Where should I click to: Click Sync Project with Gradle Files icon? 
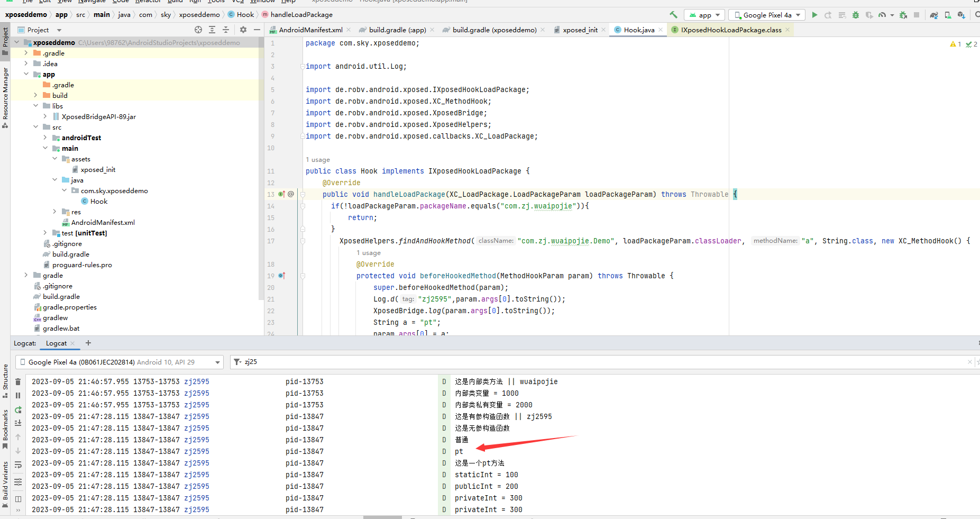point(934,15)
